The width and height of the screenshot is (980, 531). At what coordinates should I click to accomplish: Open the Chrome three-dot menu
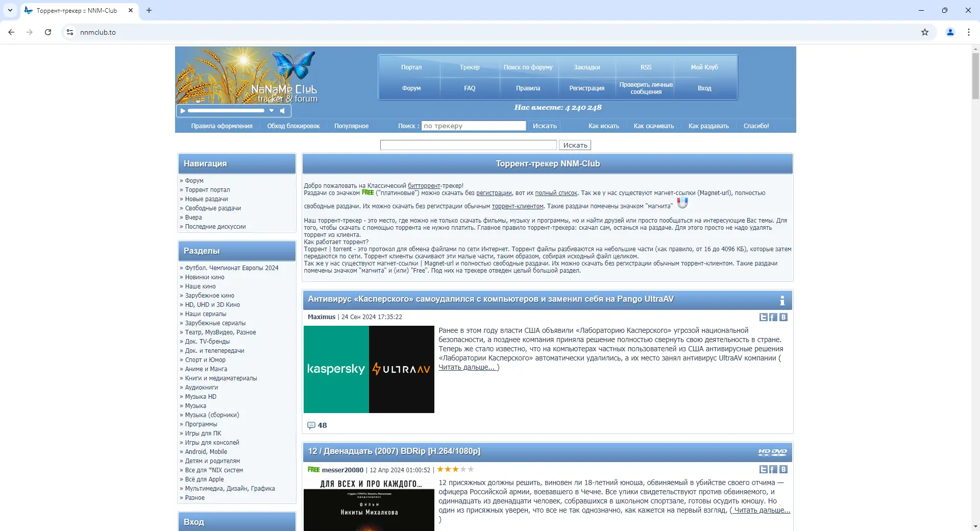[969, 32]
